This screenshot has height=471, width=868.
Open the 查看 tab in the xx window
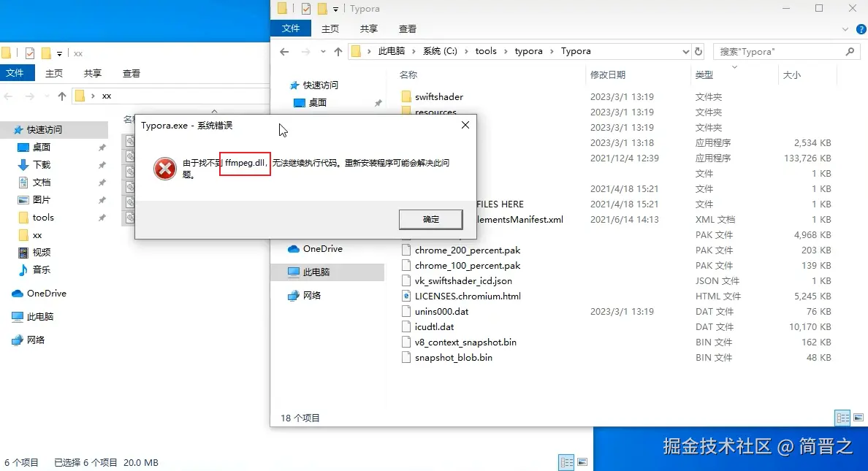tap(132, 73)
